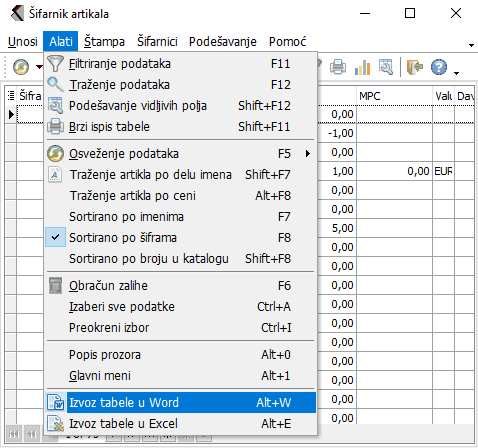Open dropdown arrow next to refresh toolbar button
The height and width of the screenshot is (448, 478).
(x=39, y=67)
